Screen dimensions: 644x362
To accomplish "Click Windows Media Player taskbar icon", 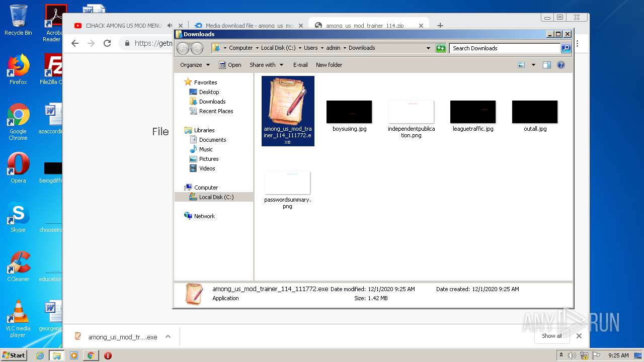I will click(74, 355).
